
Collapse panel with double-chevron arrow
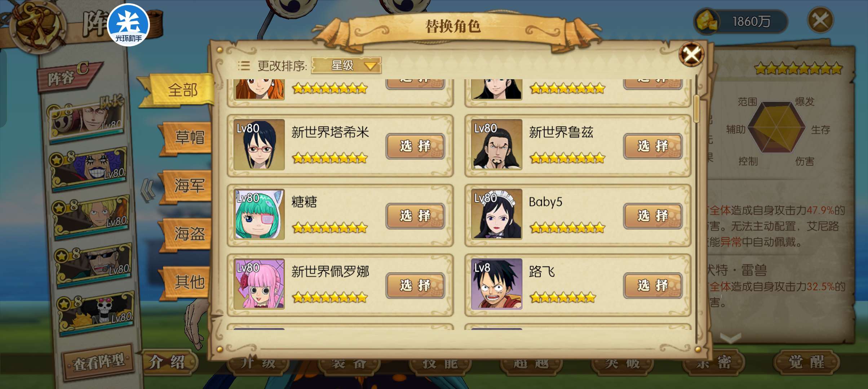tap(147, 190)
